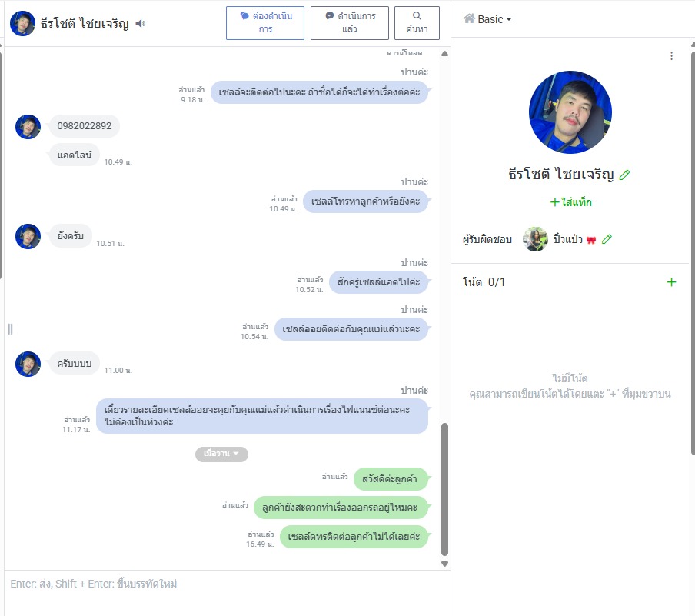
Task: Click the customer avatar beside 0982022892 message
Action: coord(28,127)
